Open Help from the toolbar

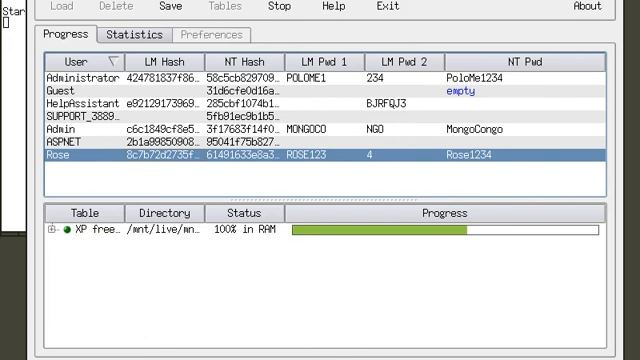(x=333, y=6)
